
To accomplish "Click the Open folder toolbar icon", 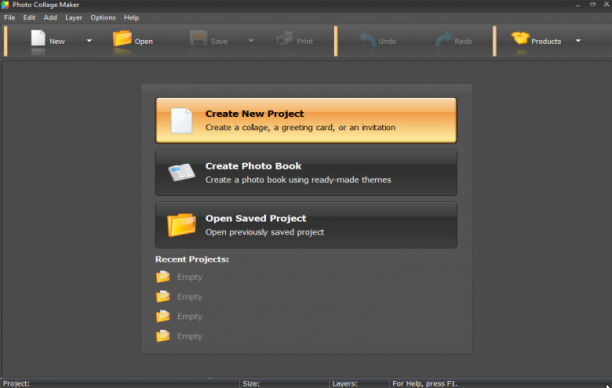I will click(122, 39).
